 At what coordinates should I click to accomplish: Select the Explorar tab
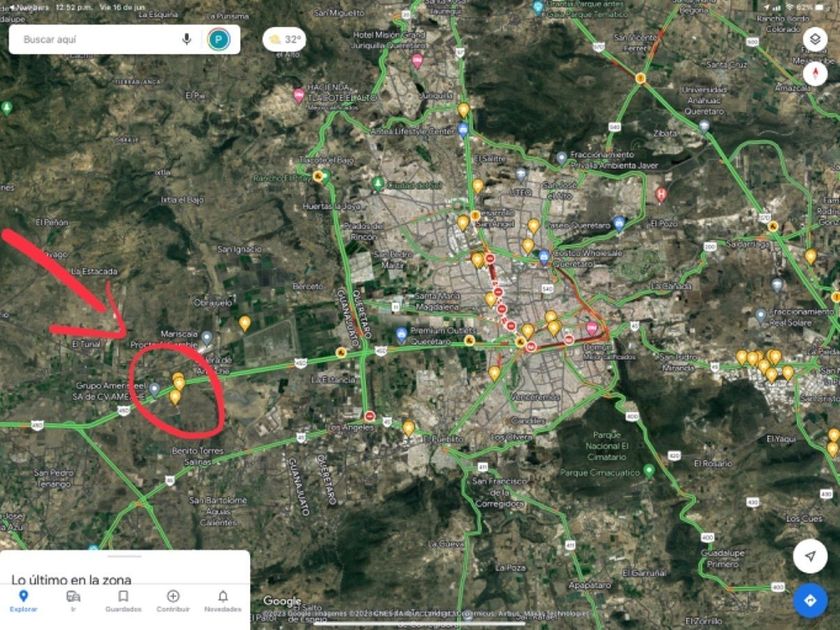click(x=23, y=601)
